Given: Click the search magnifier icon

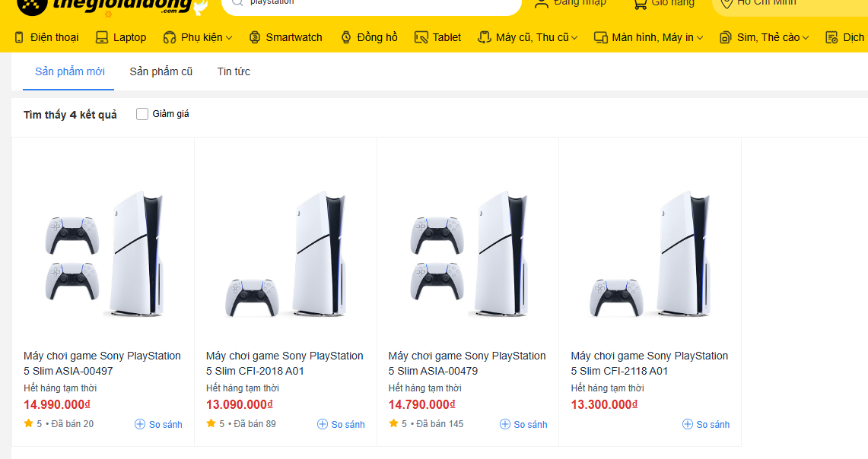Looking at the screenshot, I should tap(237, 4).
